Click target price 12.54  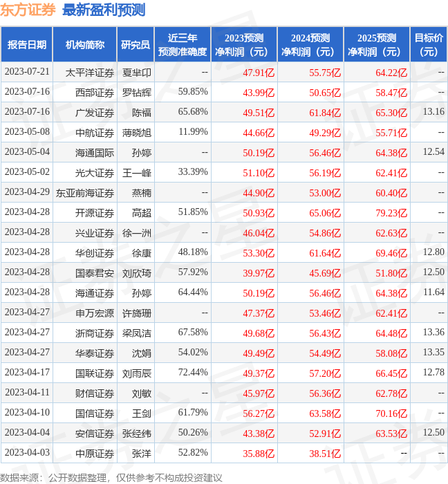433,152
